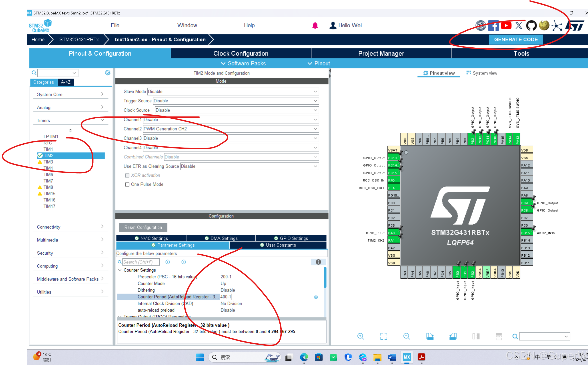The image size is (588, 365).
Task: Rotate pinout view clockwise icon
Action: coord(430,336)
